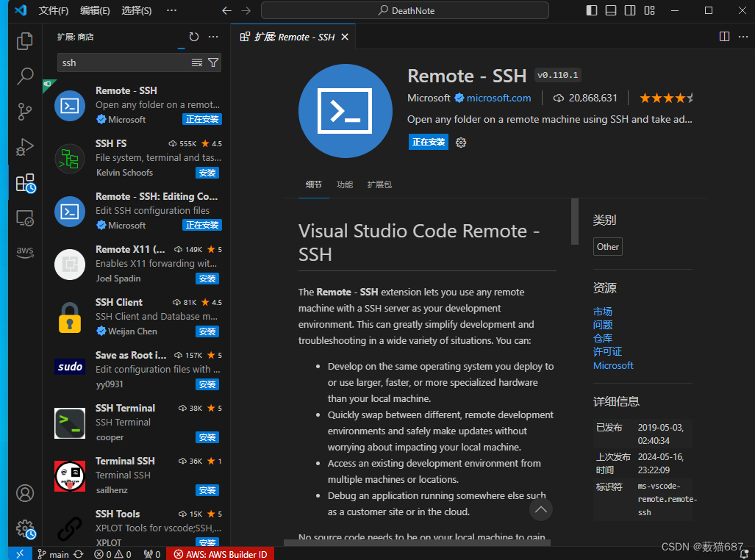Open editor more actions menu
This screenshot has width=755, height=560.
[743, 37]
